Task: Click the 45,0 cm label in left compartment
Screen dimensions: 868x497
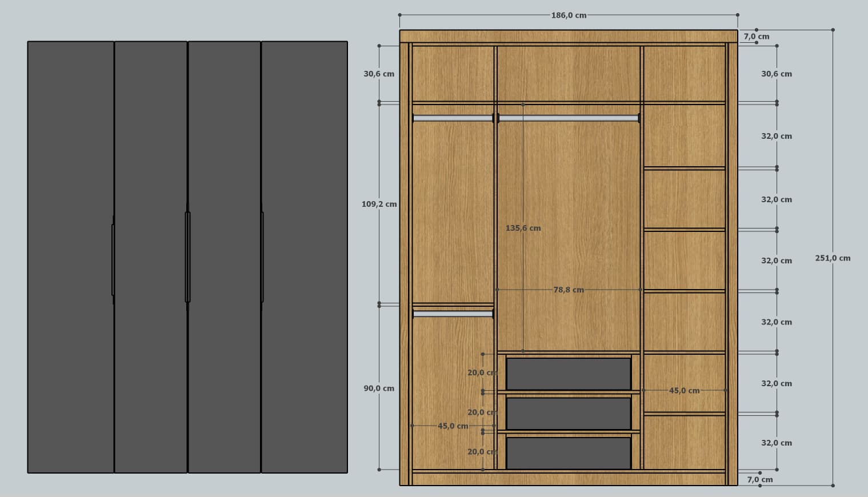Action: pyautogui.click(x=453, y=426)
